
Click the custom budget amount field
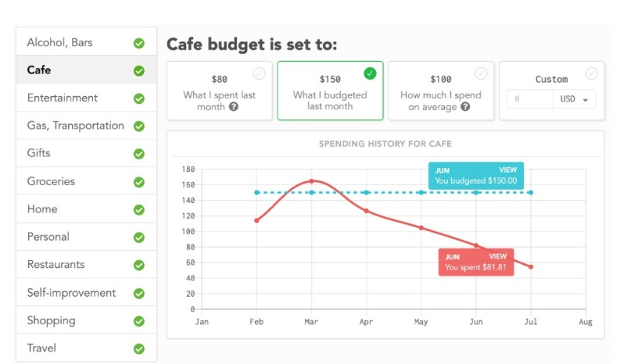coord(529,99)
